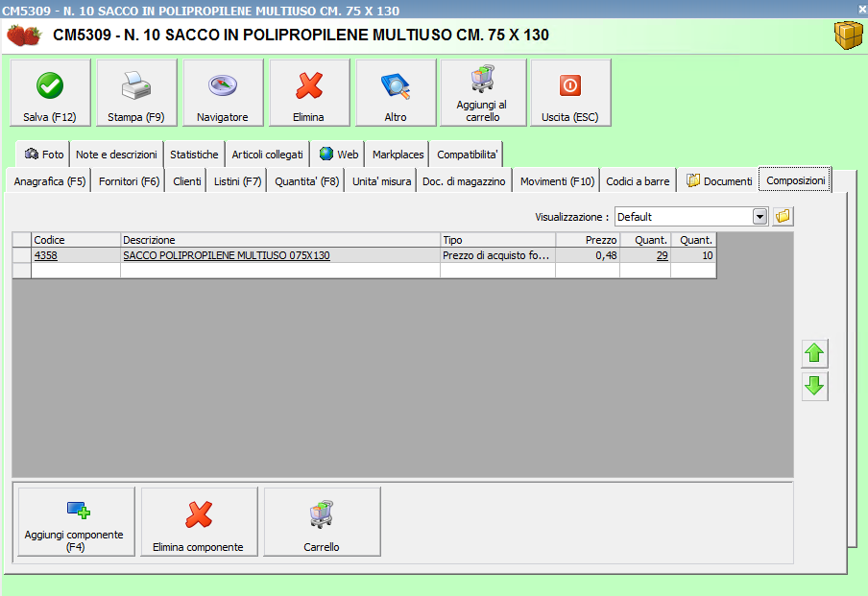Switch to the Clienti tab

[186, 181]
